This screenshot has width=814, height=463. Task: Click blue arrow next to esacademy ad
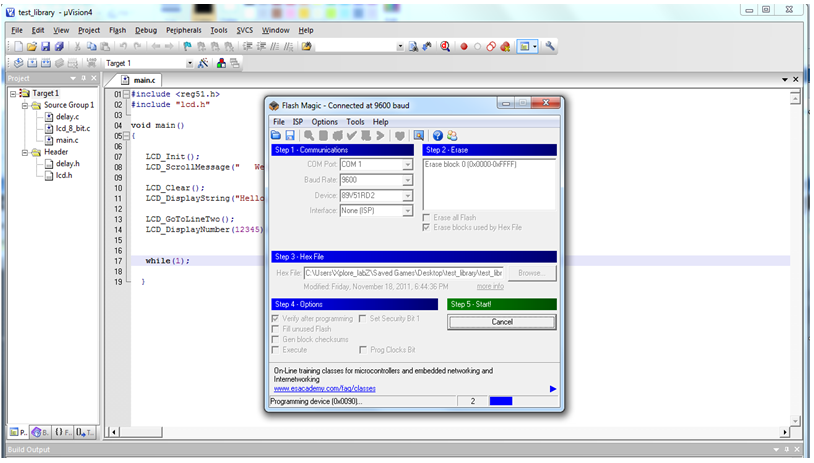[553, 389]
